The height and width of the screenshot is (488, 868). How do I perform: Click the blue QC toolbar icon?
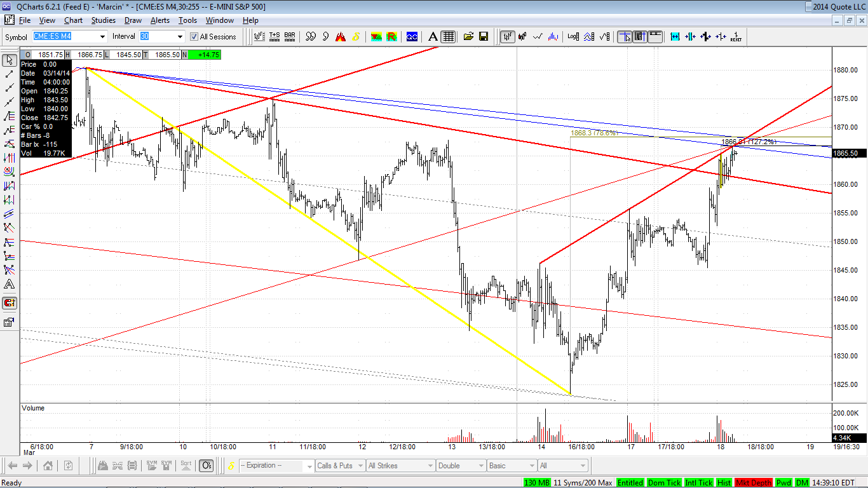[x=412, y=36]
